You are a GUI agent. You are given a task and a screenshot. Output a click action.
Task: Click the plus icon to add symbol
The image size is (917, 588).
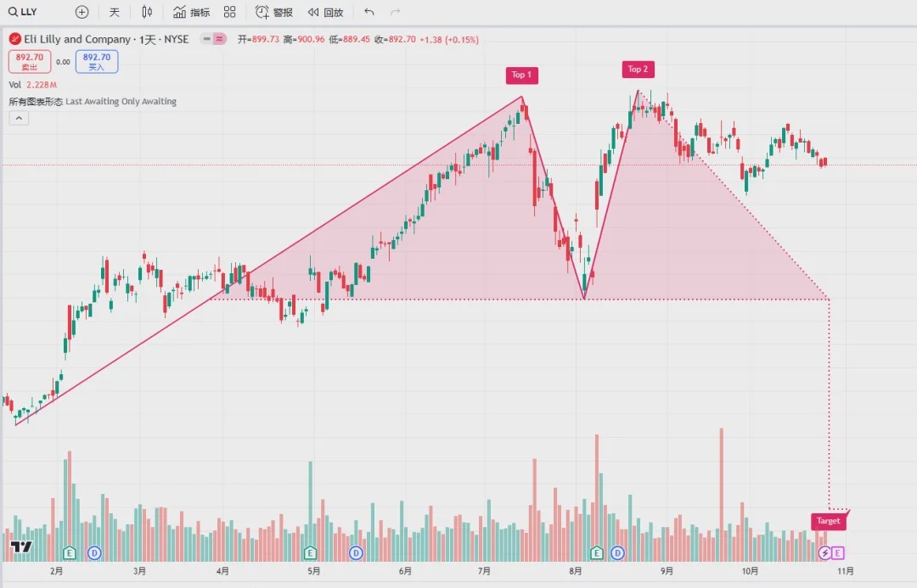(x=82, y=12)
